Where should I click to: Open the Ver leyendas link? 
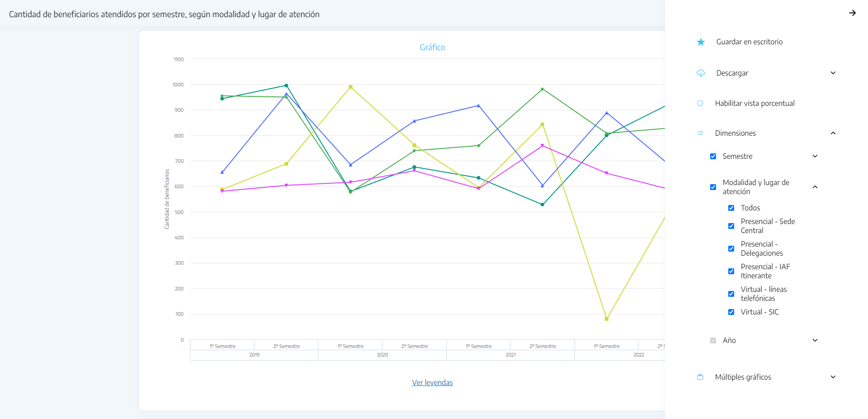click(x=432, y=382)
